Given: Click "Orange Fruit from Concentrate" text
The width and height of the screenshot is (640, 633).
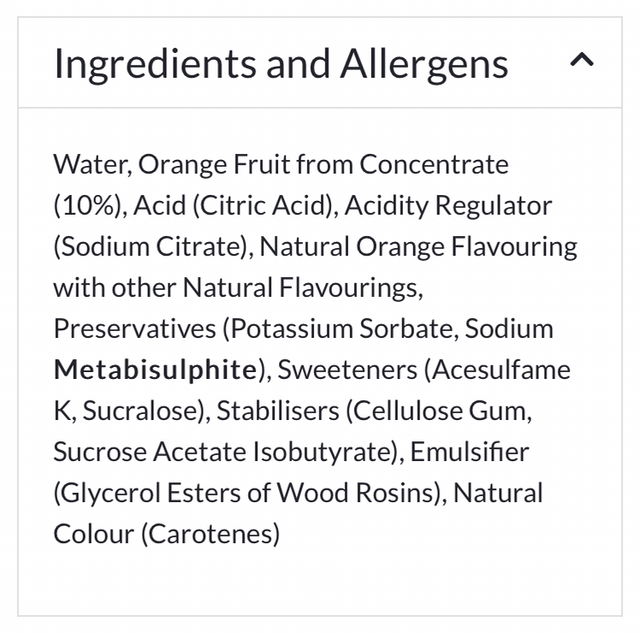Looking at the screenshot, I should pyautogui.click(x=324, y=164).
